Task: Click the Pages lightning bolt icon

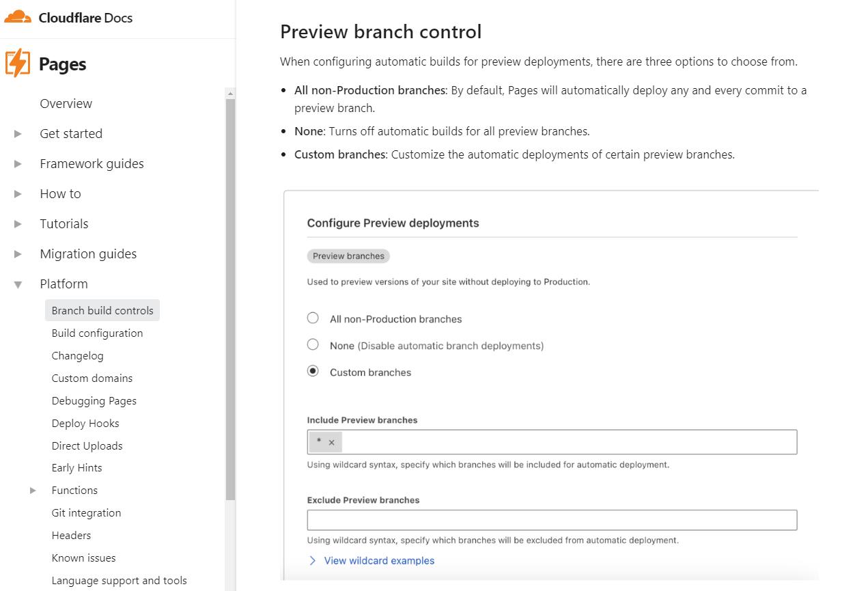Action: 16,63
